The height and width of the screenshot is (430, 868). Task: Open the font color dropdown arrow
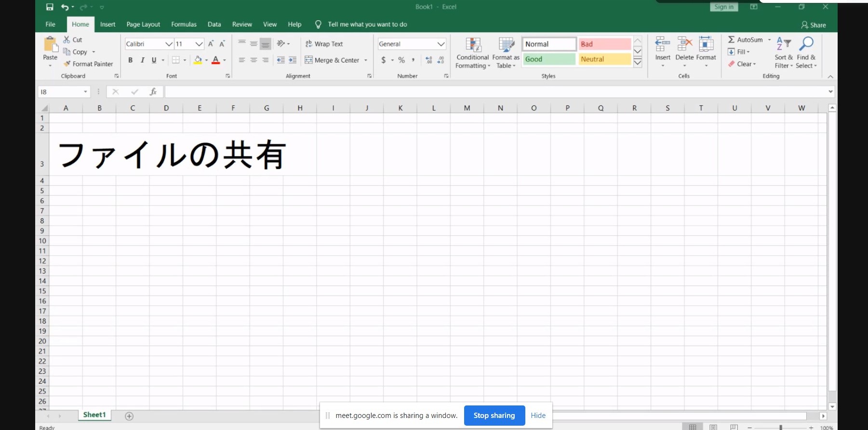point(225,60)
